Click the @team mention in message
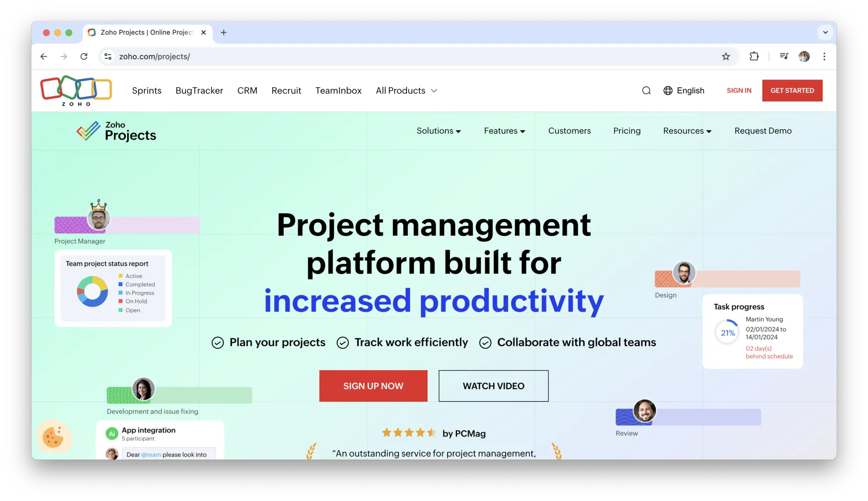The height and width of the screenshot is (501, 868). coord(151,455)
